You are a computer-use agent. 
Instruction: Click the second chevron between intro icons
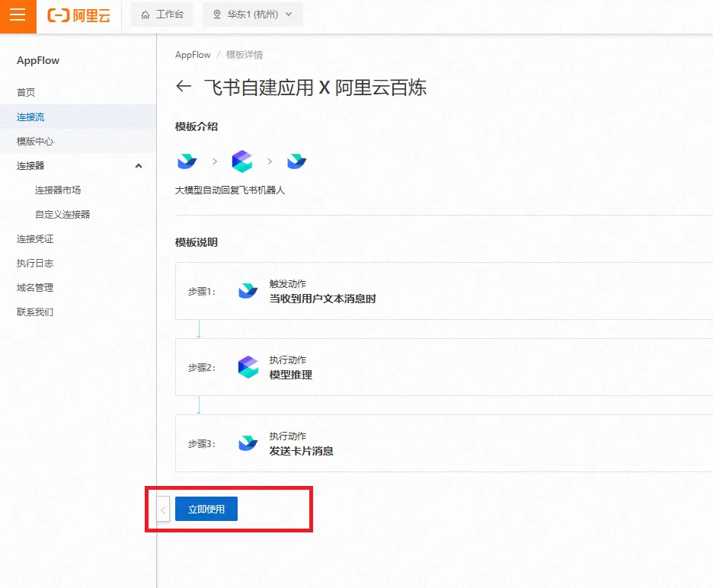270,161
